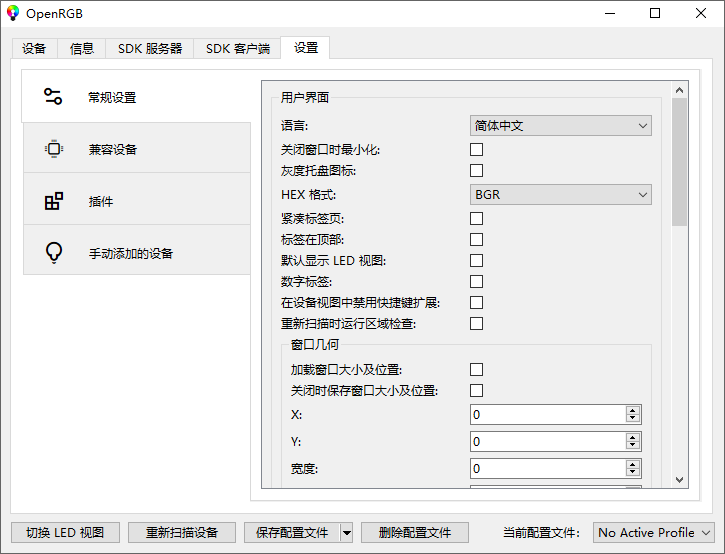This screenshot has height=554, width=725.
Task: Click inside the Y value field
Action: click(548, 442)
